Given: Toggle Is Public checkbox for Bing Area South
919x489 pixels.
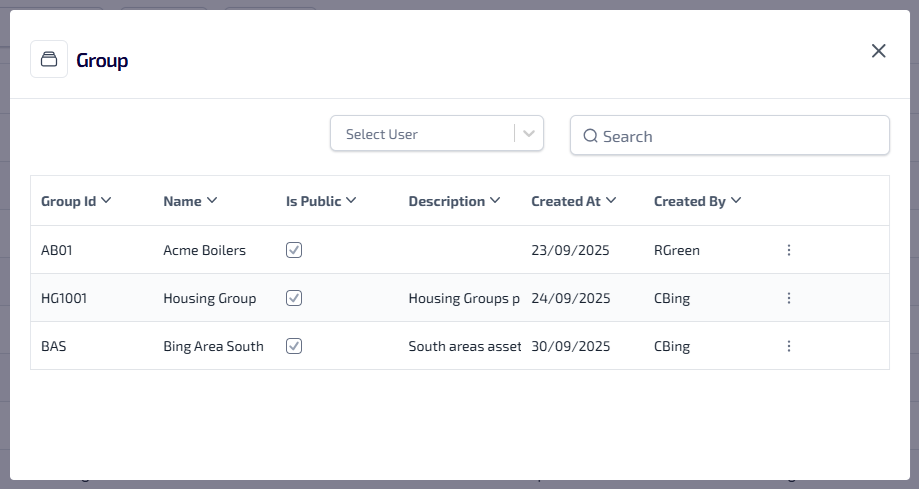Looking at the screenshot, I should click(294, 346).
